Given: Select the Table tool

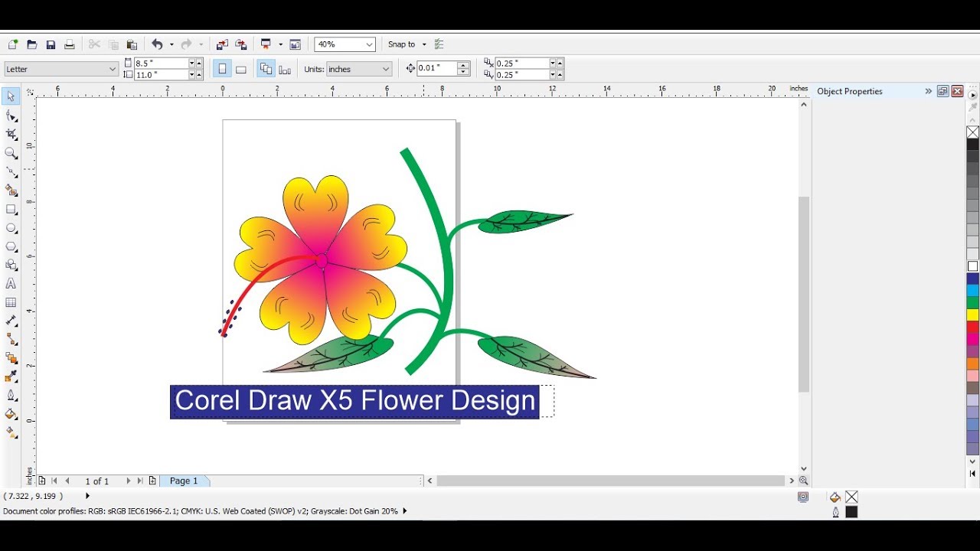Looking at the screenshot, I should (x=11, y=302).
